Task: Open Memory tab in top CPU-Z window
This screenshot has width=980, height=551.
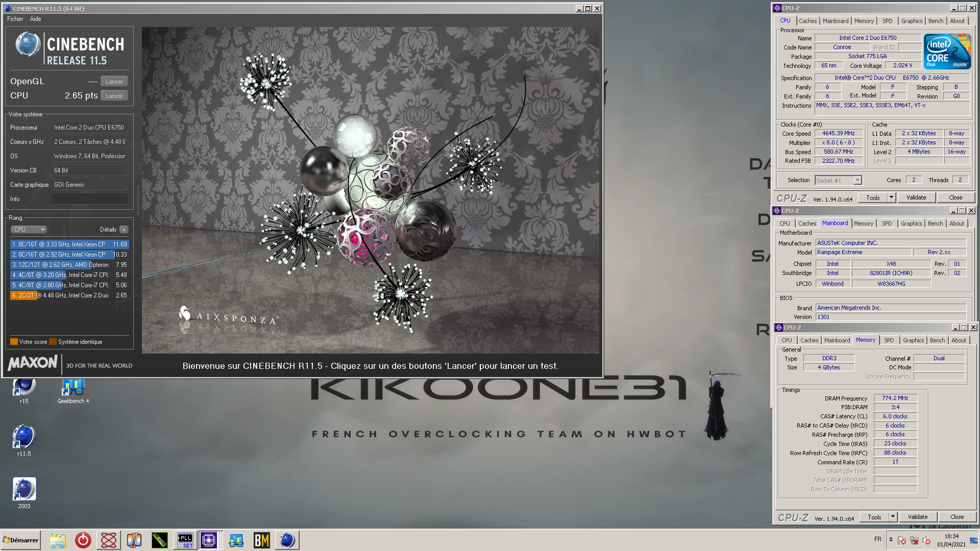Action: click(864, 21)
